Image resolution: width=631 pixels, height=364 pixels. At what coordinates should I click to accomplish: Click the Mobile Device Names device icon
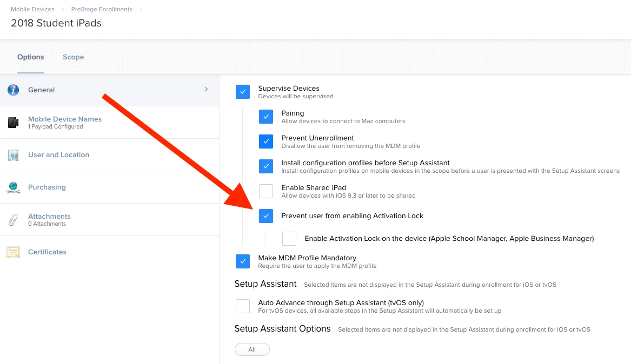click(14, 123)
